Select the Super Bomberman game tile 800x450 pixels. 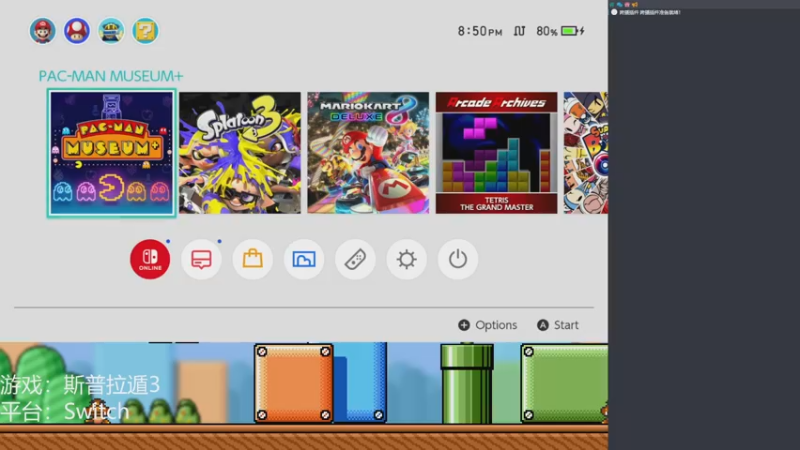pyautogui.click(x=586, y=153)
